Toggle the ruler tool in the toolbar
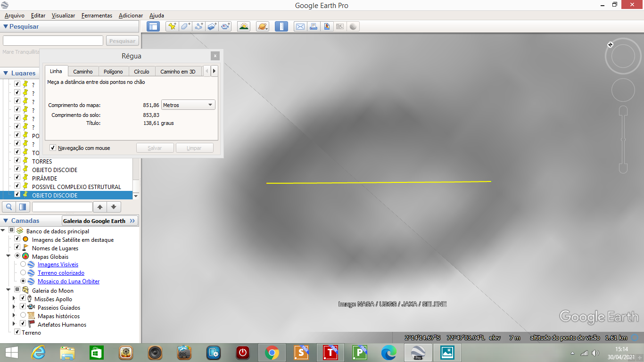 [281, 26]
